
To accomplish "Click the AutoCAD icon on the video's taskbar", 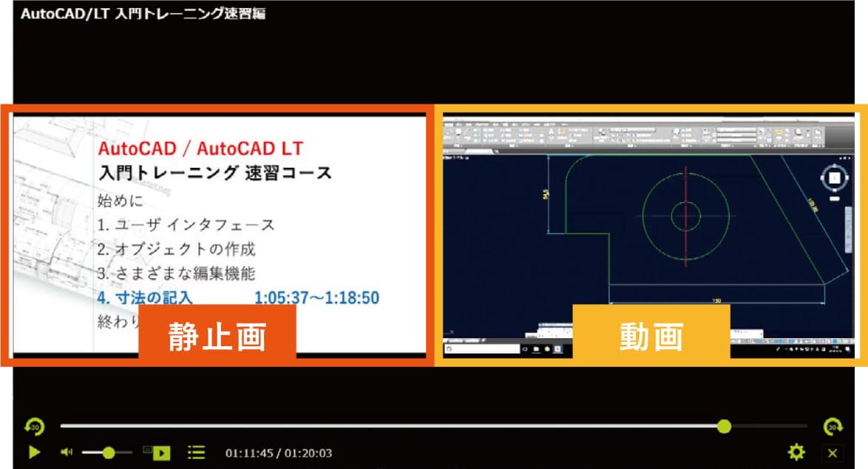I will (x=558, y=348).
